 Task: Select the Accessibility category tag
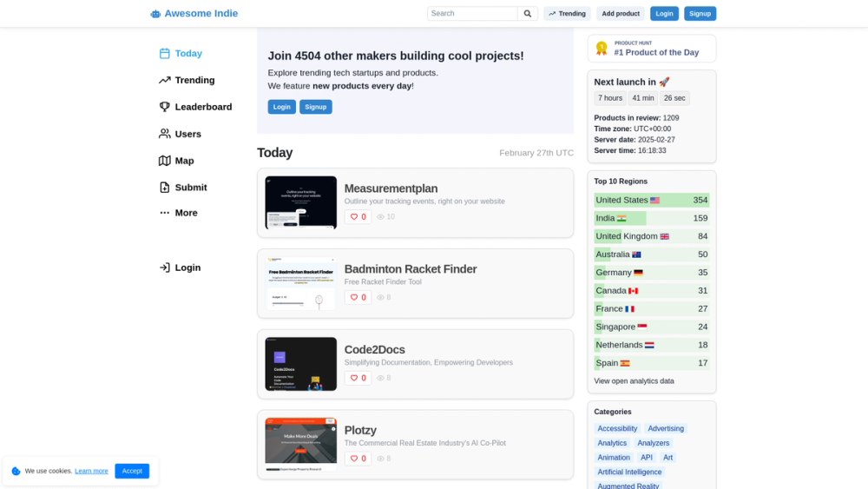tap(617, 429)
